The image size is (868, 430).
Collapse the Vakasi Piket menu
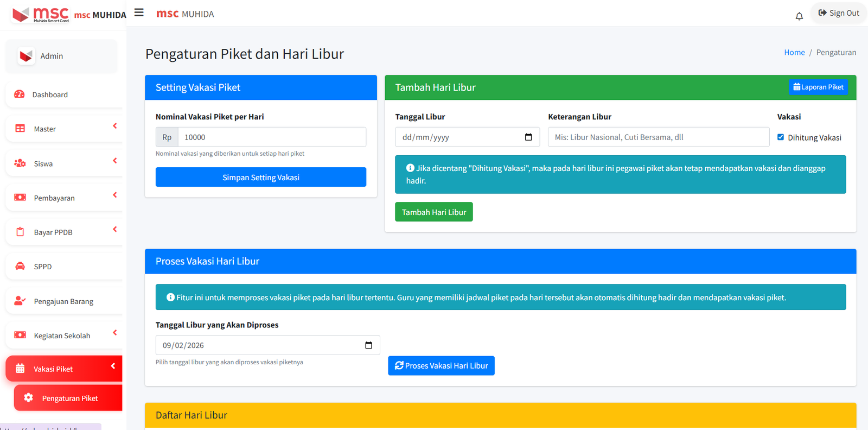click(x=113, y=366)
